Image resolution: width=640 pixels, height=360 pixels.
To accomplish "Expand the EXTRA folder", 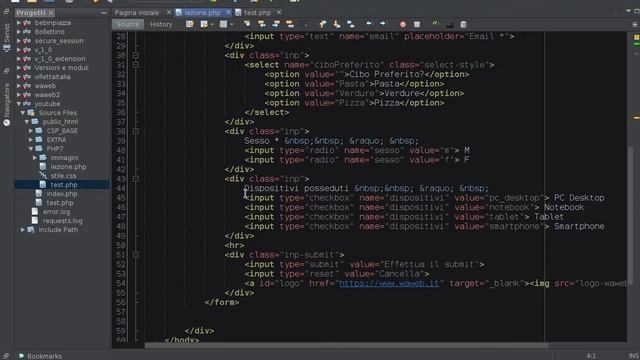I will 31,140.
